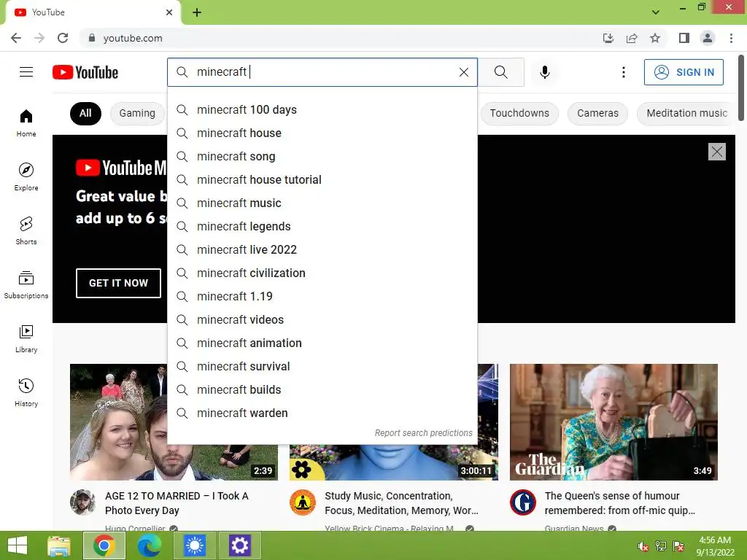Open AGE 12 TO MARRIED video title
747x560 pixels.
click(177, 503)
